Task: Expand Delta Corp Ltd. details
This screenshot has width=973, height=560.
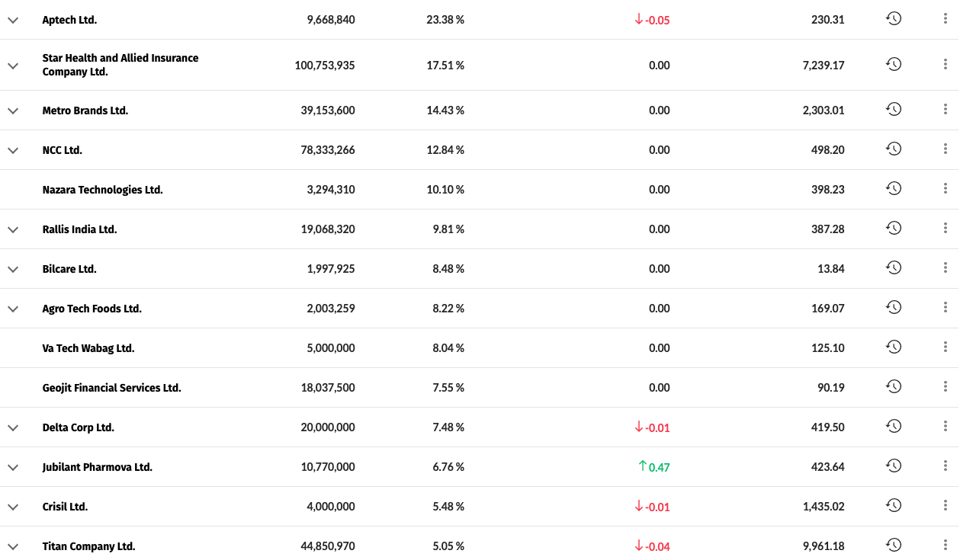Action: (13, 427)
